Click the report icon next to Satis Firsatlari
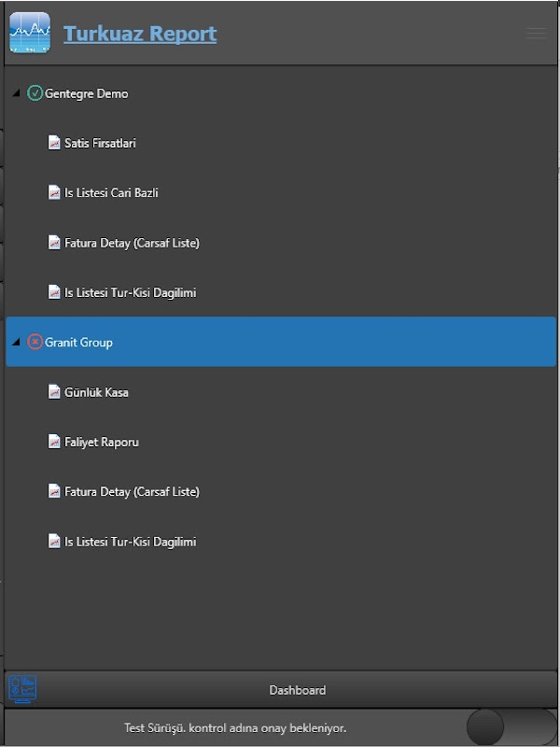Image resolution: width=560 pixels, height=747 pixels. [x=54, y=143]
